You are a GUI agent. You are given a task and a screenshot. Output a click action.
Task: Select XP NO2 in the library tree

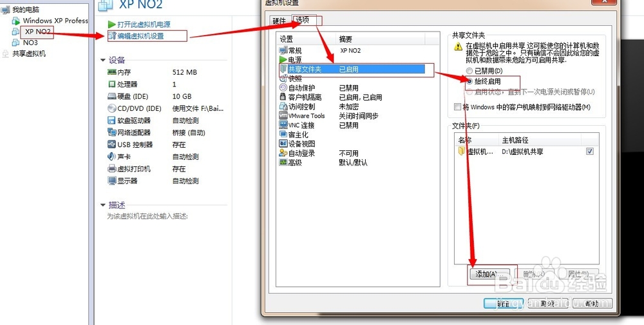[38, 32]
